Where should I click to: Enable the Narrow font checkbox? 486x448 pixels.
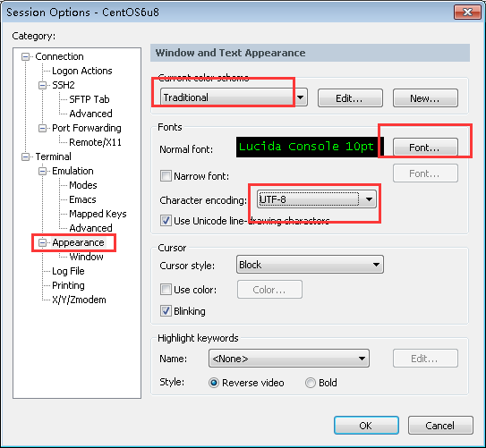coord(166,176)
